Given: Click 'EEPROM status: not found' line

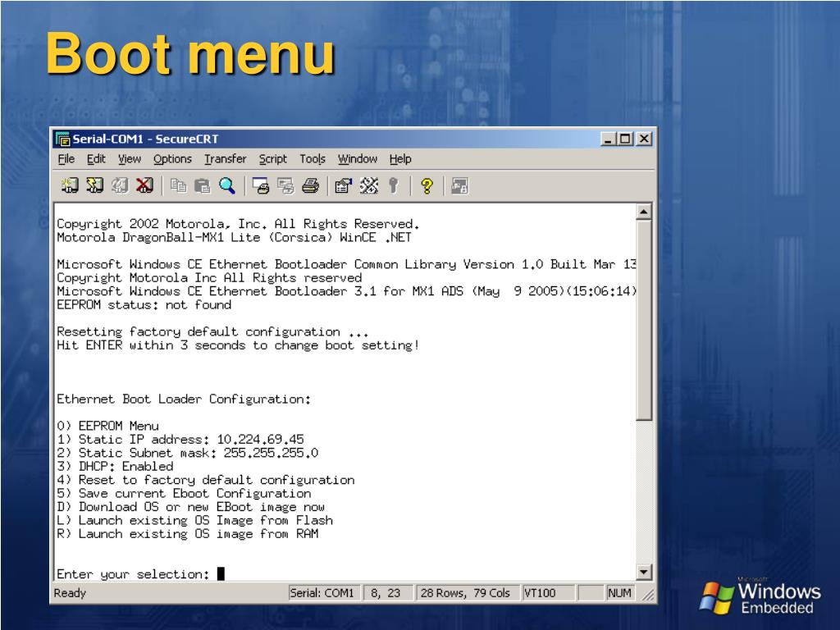Looking at the screenshot, I should (144, 305).
